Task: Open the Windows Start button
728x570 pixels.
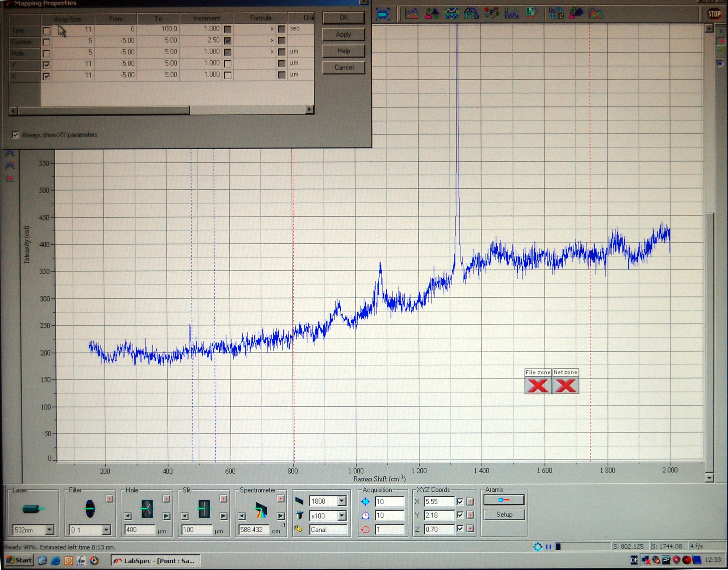Action: pos(19,560)
